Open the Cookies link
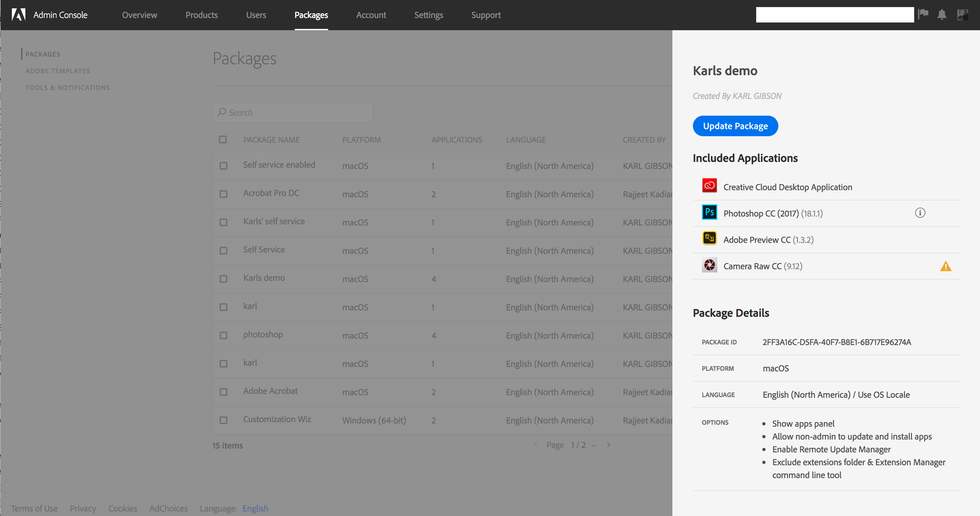Image resolution: width=980 pixels, height=516 pixels. 123,508
